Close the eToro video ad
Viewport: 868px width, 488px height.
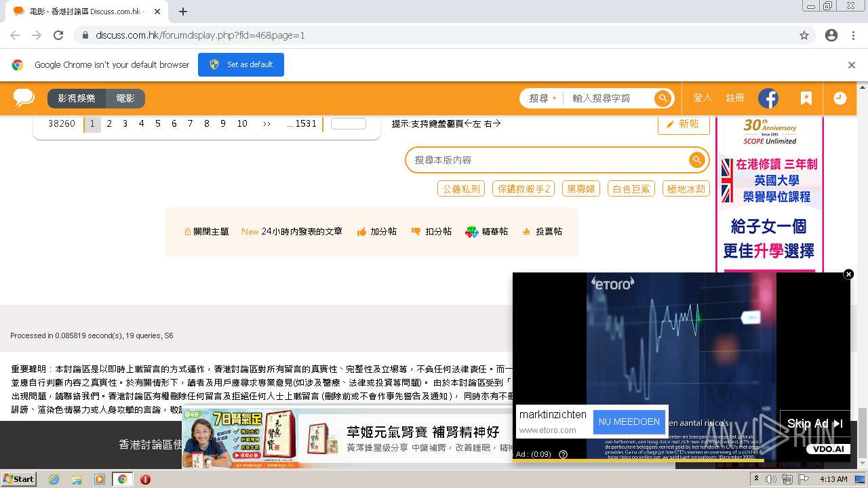[x=848, y=274]
